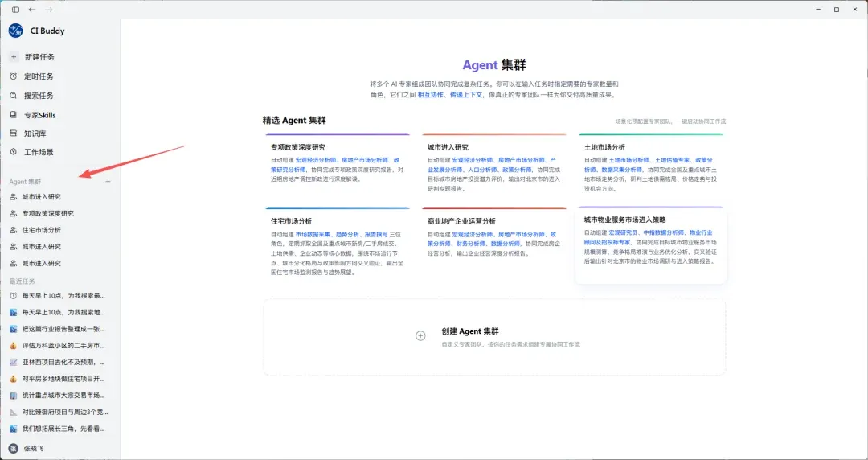Image resolution: width=868 pixels, height=460 pixels.
Task: Add a cluster with the sidebar Agent 集群 plus
Action: click(108, 181)
